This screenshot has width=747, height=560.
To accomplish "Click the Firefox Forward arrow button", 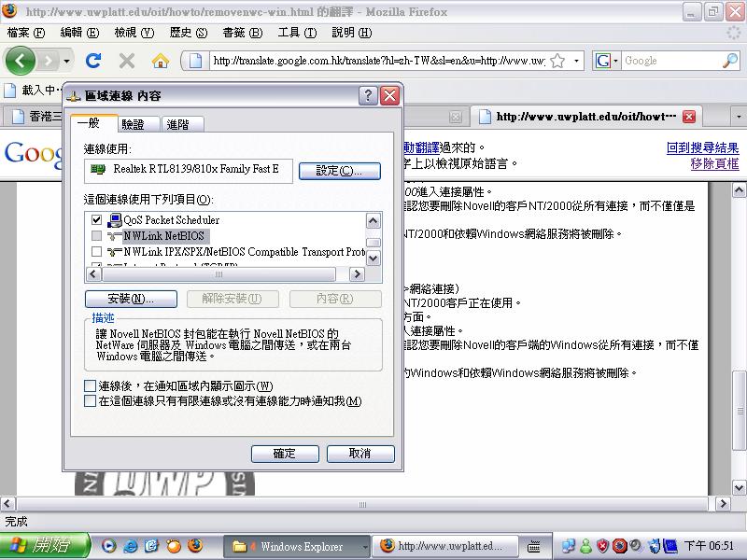I will pyautogui.click(x=48, y=61).
